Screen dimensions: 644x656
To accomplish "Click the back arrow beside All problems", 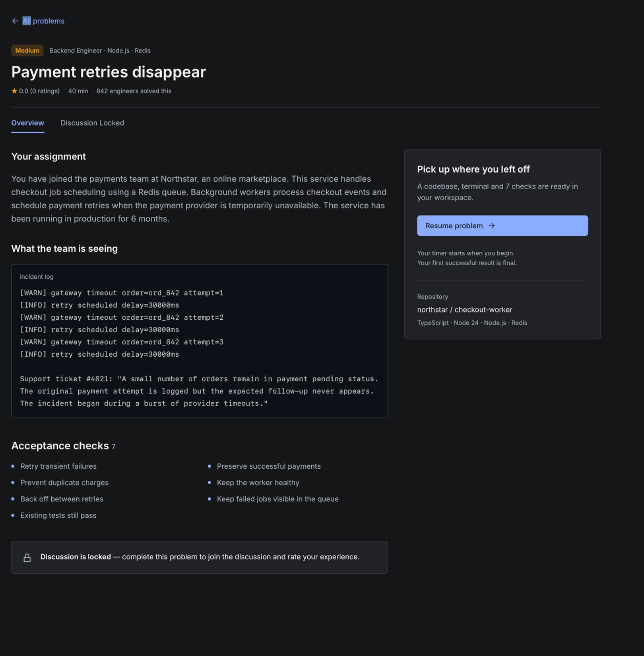I will click(x=15, y=21).
